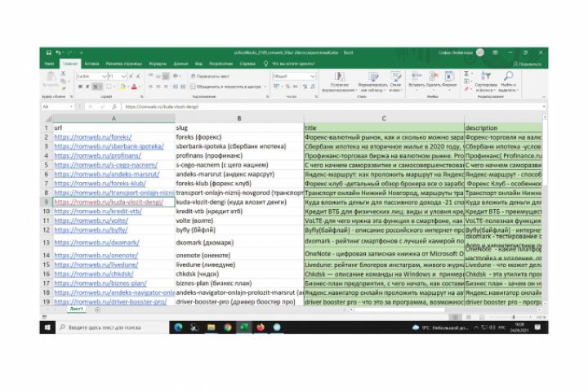Expand the formula bar

click(x=543, y=107)
